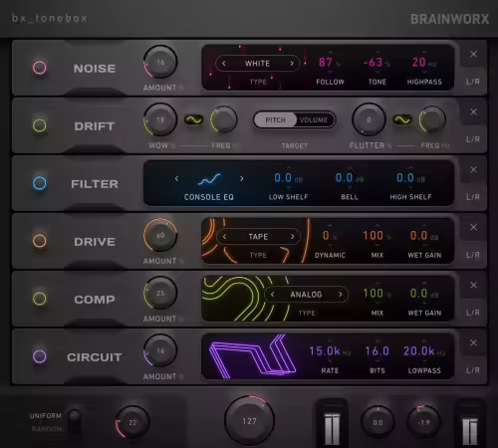
Task: Toggle the DRIFT module power button
Action: [x=40, y=125]
